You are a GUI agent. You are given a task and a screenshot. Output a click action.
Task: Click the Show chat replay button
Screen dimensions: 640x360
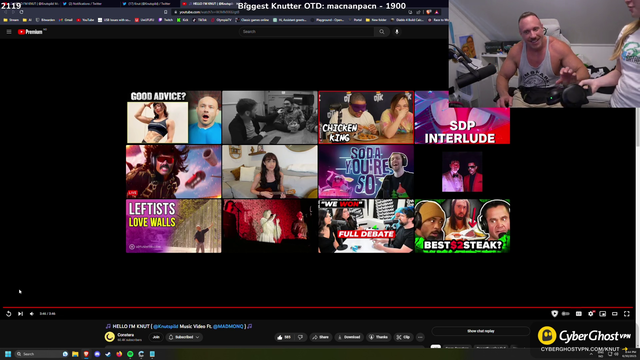click(481, 331)
